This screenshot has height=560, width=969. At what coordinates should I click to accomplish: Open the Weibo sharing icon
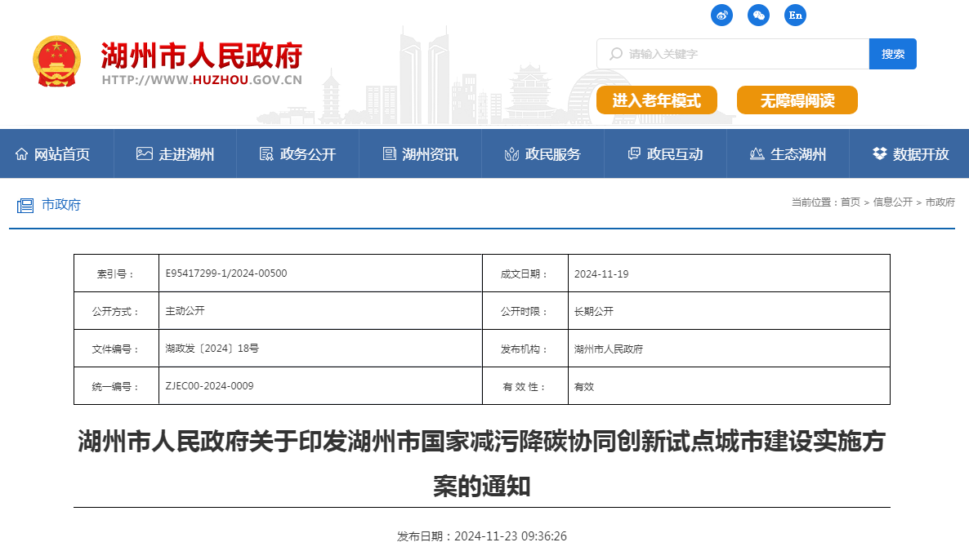coord(721,15)
